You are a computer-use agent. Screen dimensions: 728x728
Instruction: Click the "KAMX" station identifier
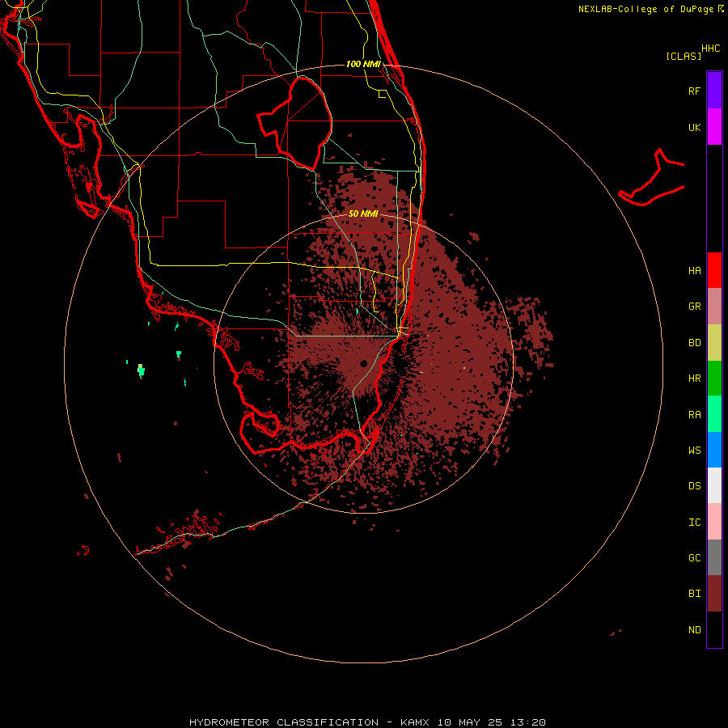(x=415, y=722)
